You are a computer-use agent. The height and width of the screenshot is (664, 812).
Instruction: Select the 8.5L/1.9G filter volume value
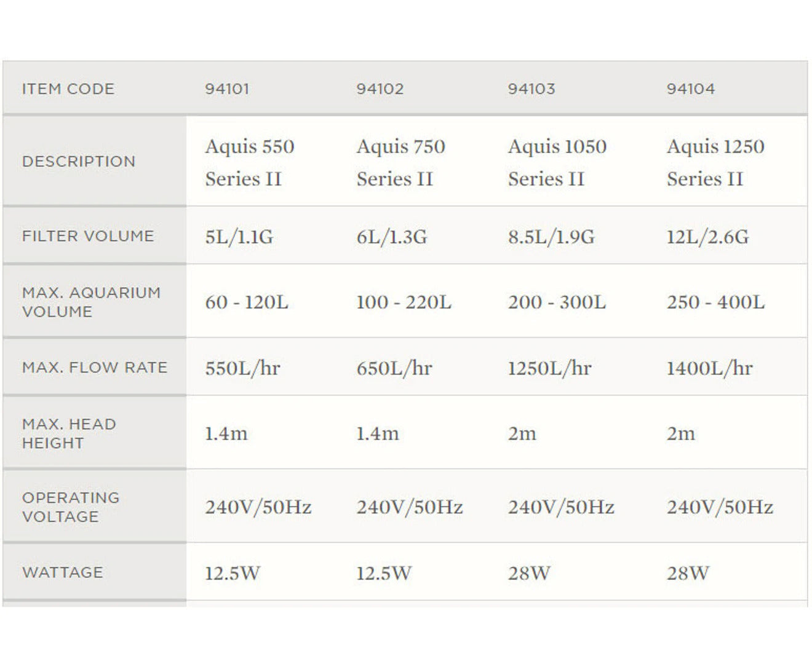pos(551,237)
